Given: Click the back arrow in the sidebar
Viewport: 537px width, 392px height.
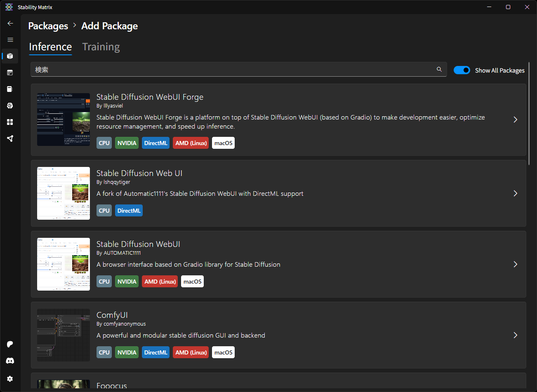Looking at the screenshot, I should [x=10, y=23].
